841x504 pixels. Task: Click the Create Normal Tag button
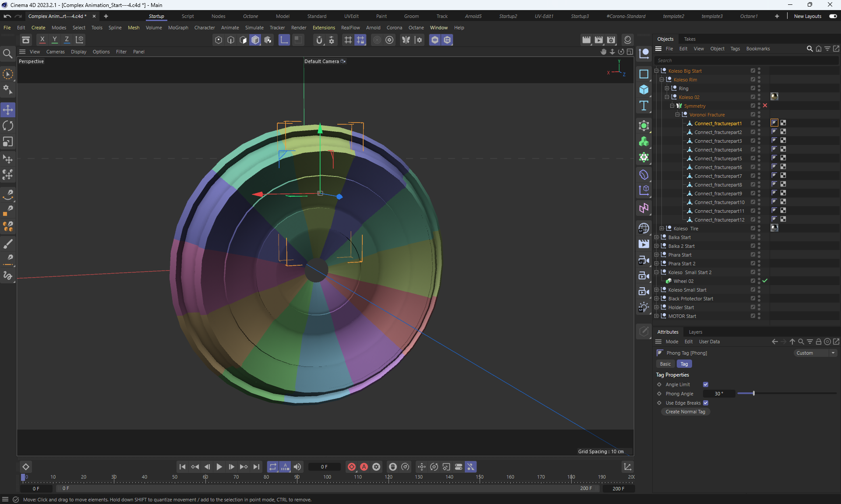pos(685,412)
